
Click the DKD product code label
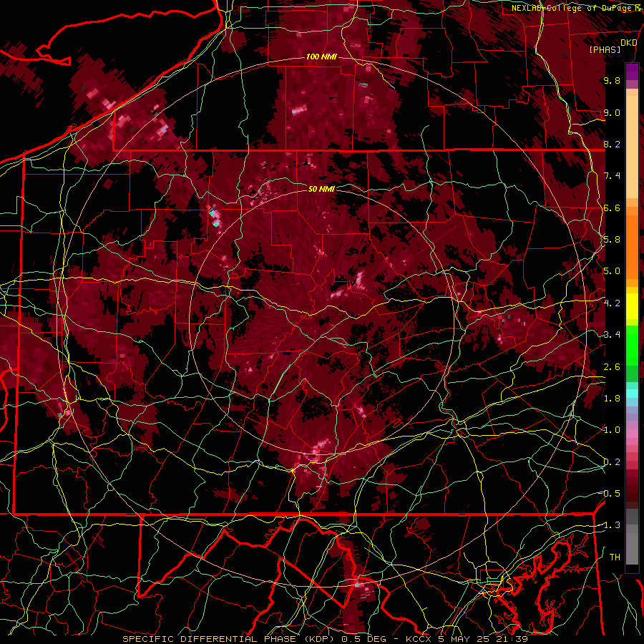point(628,43)
